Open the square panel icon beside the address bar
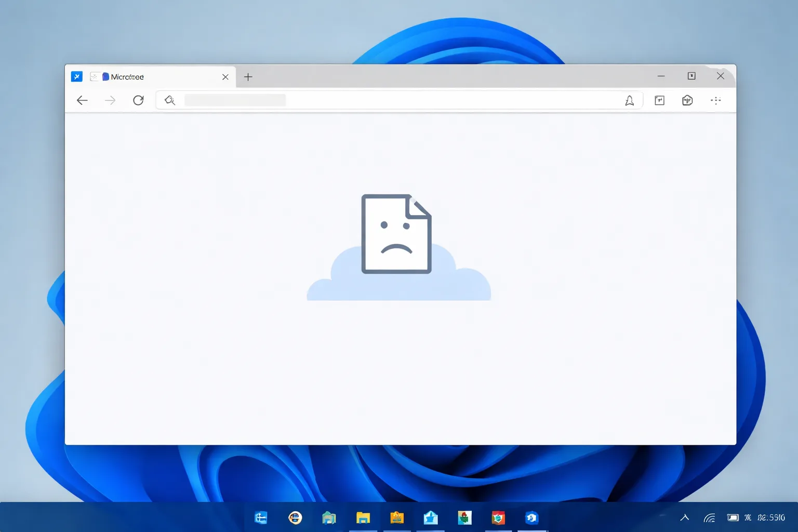Screen dimensions: 798x532 659,100
